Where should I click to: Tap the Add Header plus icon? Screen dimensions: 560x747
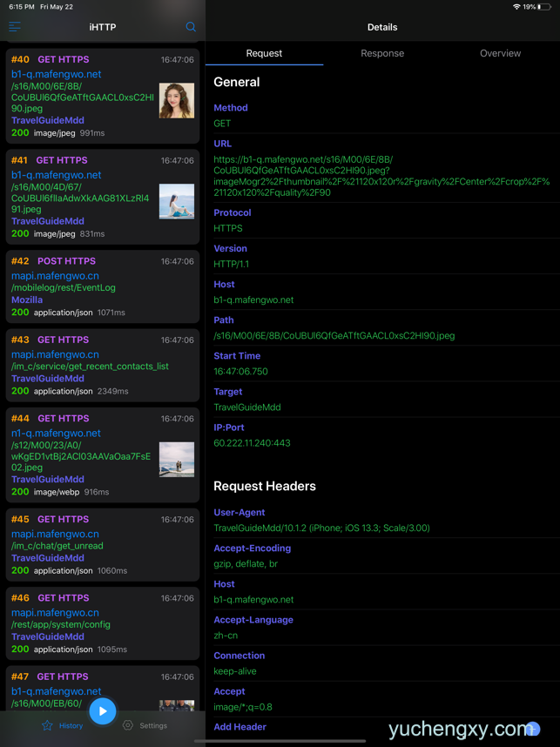(533, 729)
